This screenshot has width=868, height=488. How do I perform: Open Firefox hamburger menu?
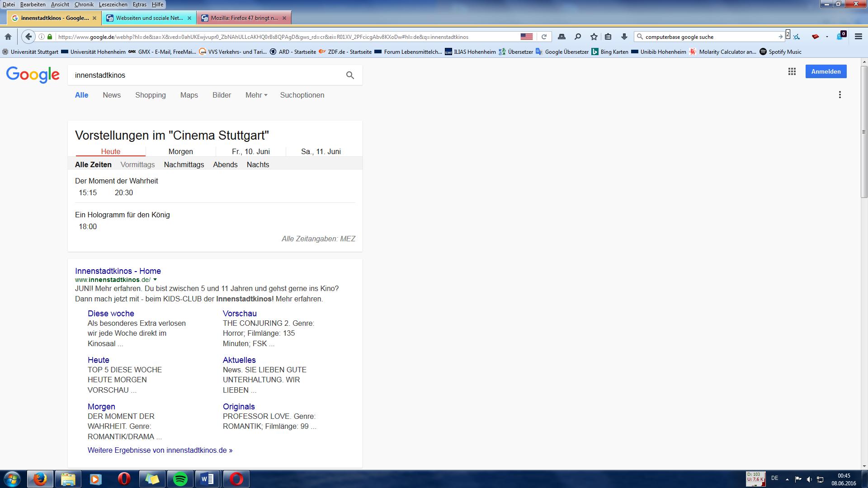[x=859, y=37]
